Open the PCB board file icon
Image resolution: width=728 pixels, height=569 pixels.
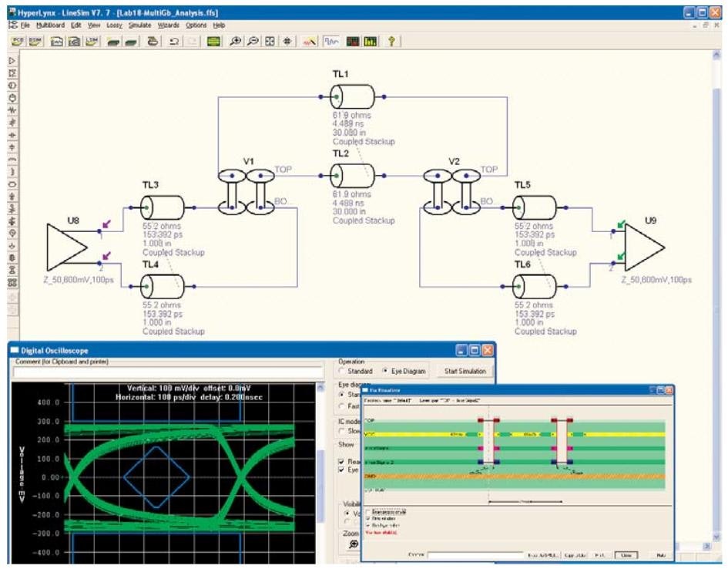coord(17,42)
